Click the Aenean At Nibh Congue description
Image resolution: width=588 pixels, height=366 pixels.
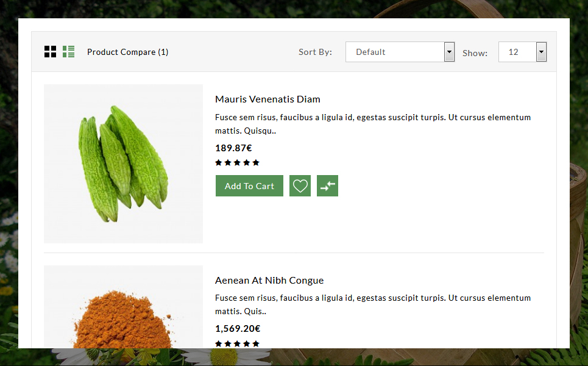(373, 304)
